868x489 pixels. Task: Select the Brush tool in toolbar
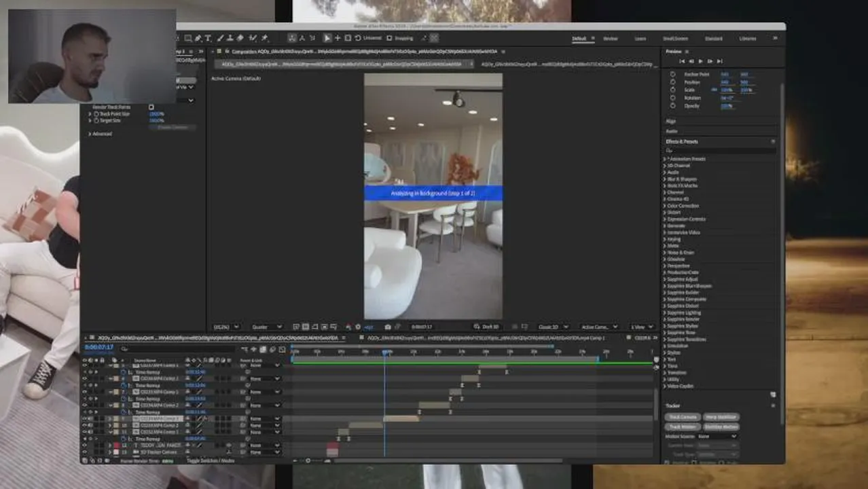tap(220, 38)
